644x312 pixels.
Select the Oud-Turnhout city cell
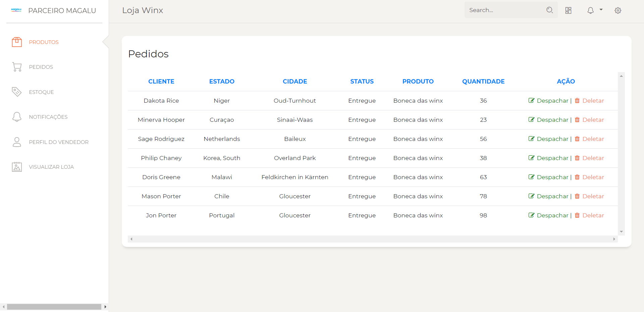tap(295, 101)
